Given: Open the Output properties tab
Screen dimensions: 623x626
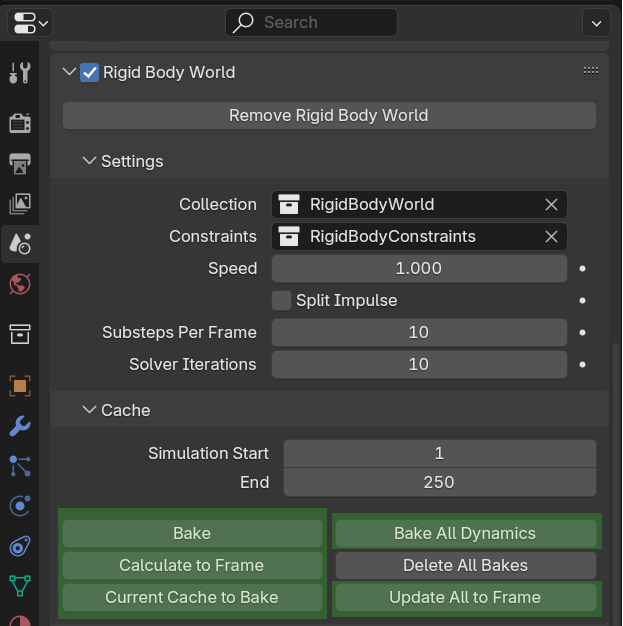Looking at the screenshot, I should click(20, 164).
